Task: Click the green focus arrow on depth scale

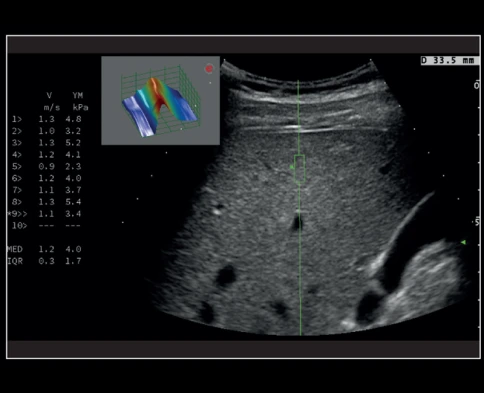Action: click(x=463, y=242)
